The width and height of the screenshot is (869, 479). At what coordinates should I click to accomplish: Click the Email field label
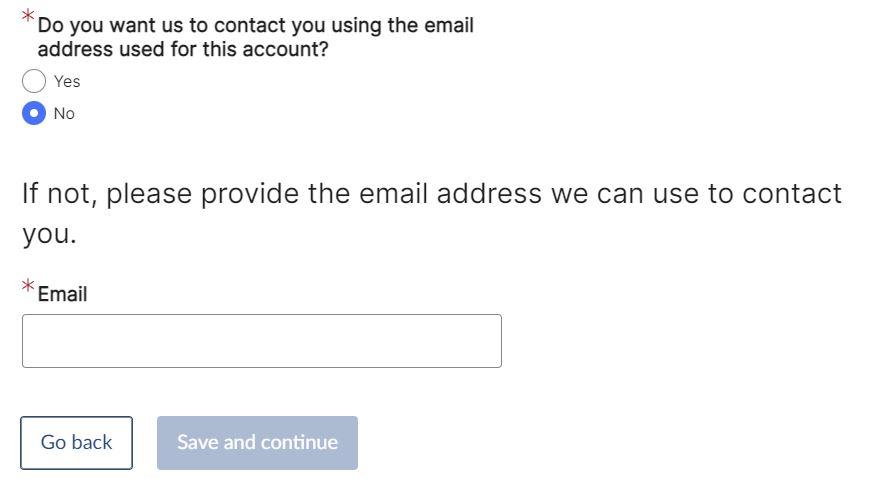click(62, 294)
